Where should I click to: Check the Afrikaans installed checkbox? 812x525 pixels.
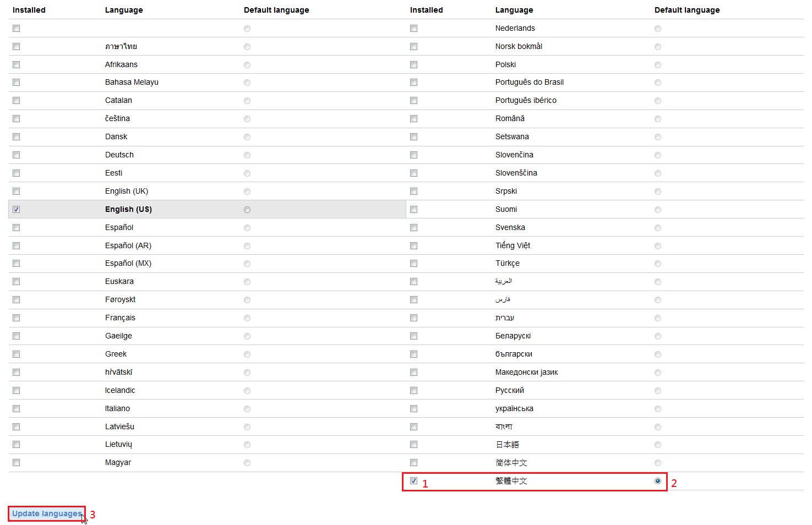pyautogui.click(x=17, y=65)
